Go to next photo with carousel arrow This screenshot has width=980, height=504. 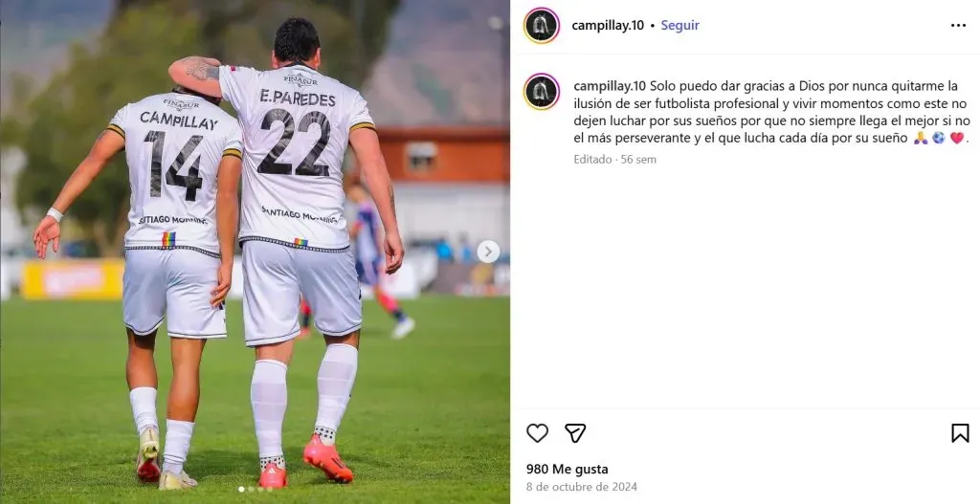[488, 252]
